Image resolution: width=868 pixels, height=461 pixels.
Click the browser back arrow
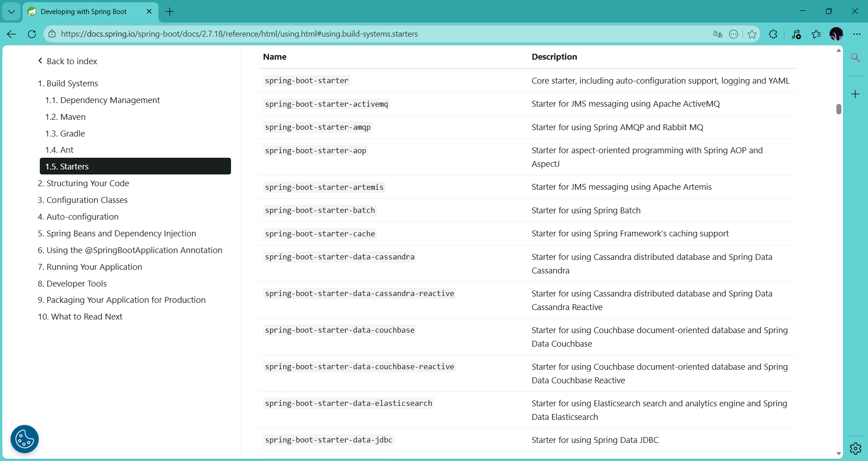12,34
